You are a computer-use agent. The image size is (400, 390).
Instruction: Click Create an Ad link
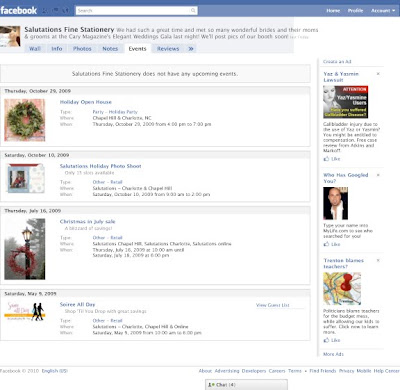[337, 62]
